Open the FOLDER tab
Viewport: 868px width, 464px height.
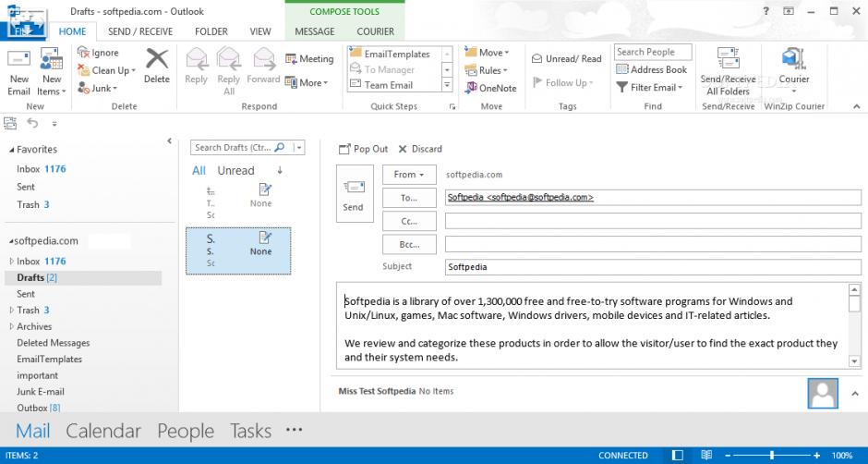(x=211, y=31)
